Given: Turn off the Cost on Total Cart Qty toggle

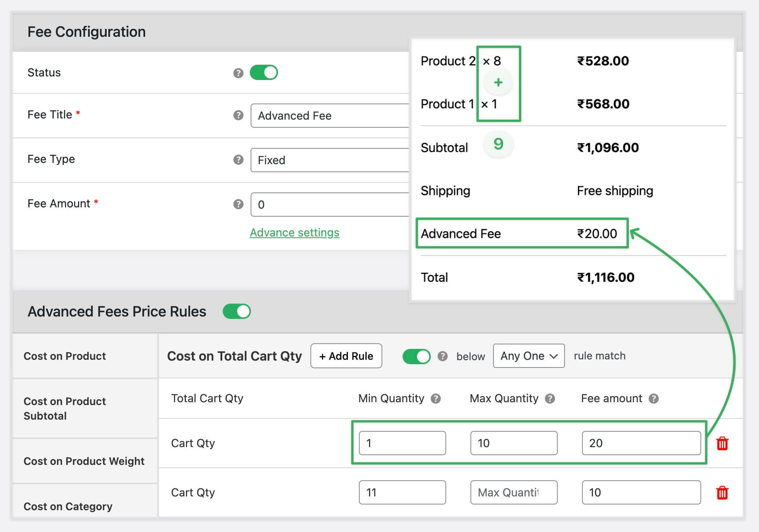Looking at the screenshot, I should point(416,356).
